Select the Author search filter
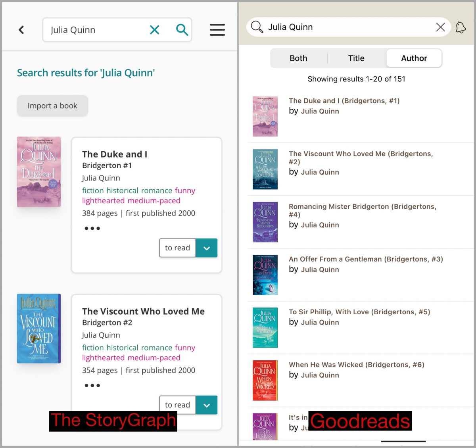The height and width of the screenshot is (448, 476). pos(414,58)
